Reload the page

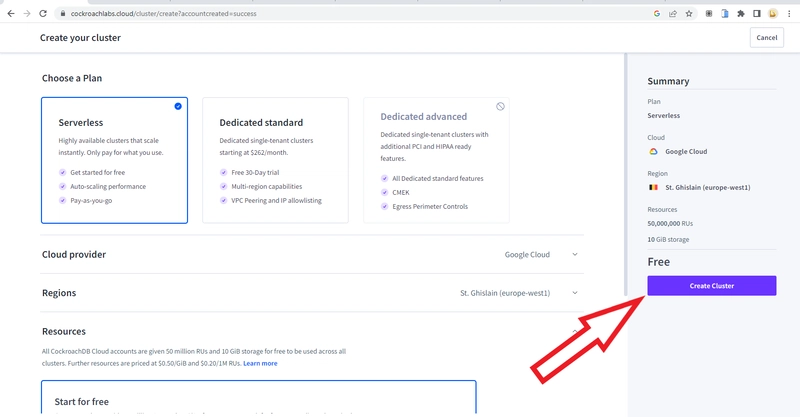43,14
